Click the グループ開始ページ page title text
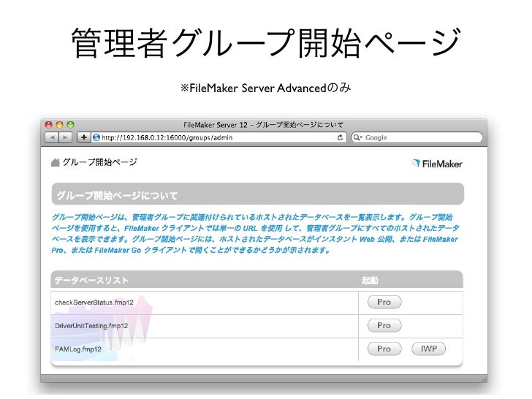532x399 pixels. click(99, 162)
